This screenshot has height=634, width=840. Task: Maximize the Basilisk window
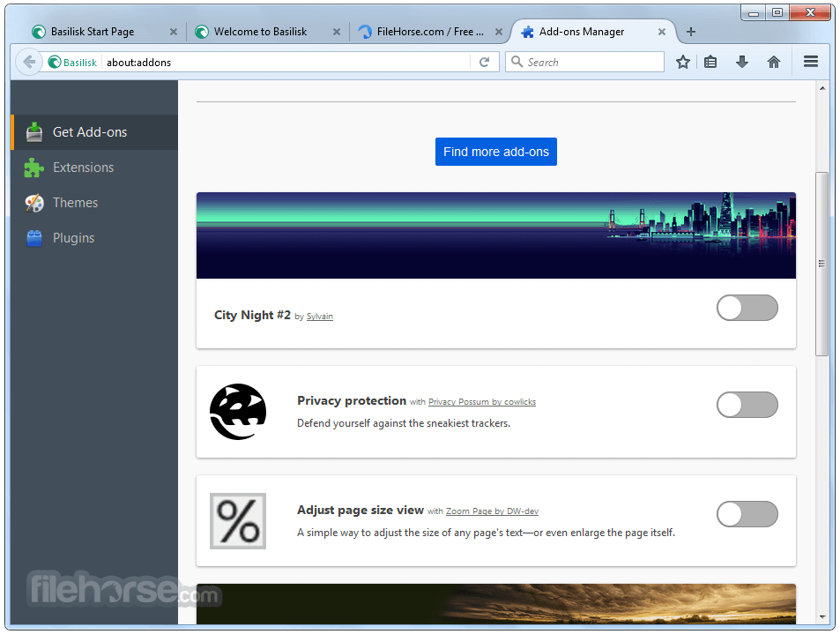(x=777, y=12)
